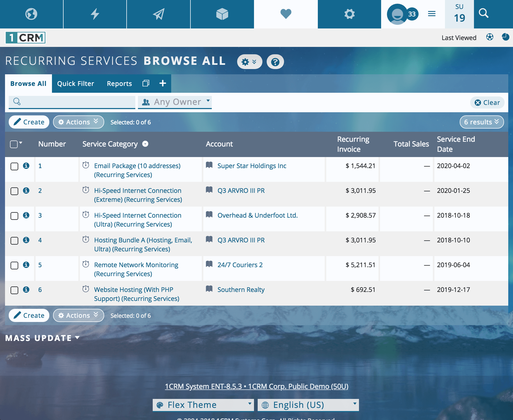Open the gear settings navigation menu
Viewport: 513px width, 420px height.
[349, 14]
